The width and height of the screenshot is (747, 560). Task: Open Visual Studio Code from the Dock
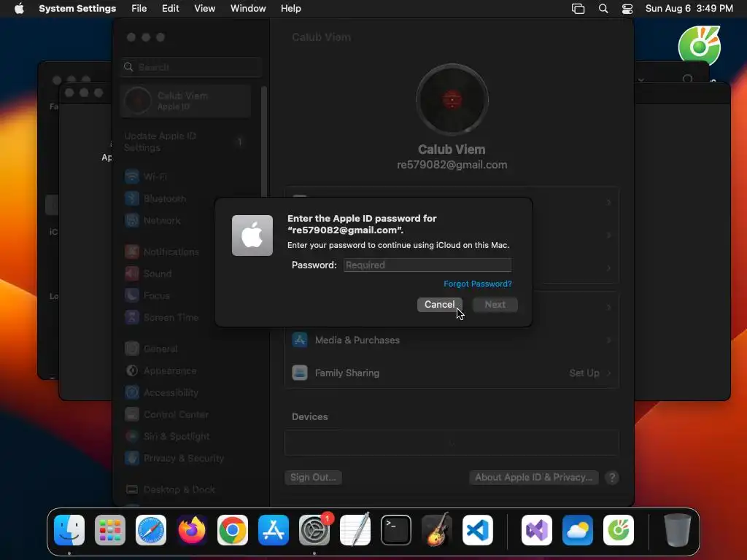(x=478, y=530)
